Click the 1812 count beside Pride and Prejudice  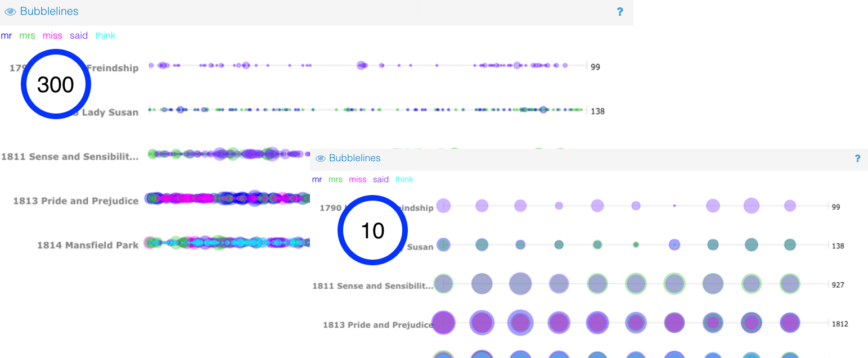pyautogui.click(x=840, y=324)
